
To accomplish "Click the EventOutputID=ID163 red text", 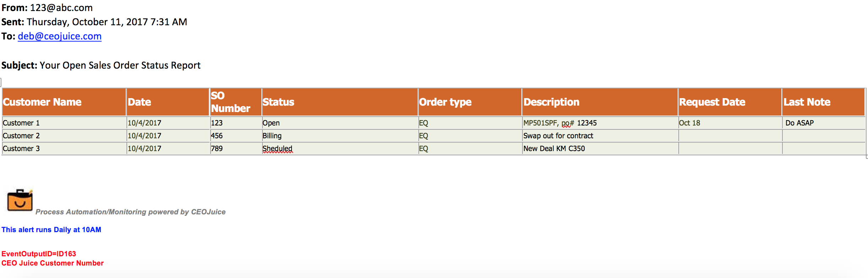I will coord(39,254).
